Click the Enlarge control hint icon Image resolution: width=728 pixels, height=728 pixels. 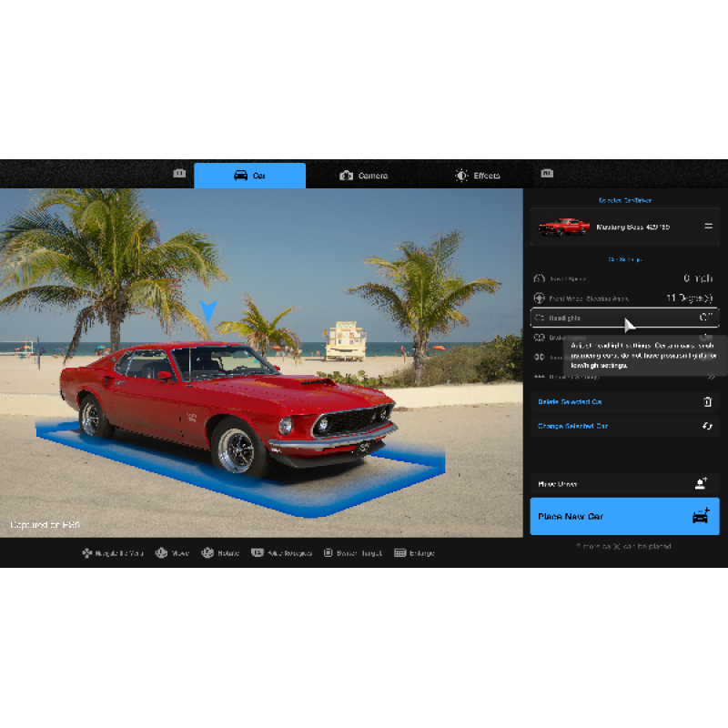pos(399,552)
